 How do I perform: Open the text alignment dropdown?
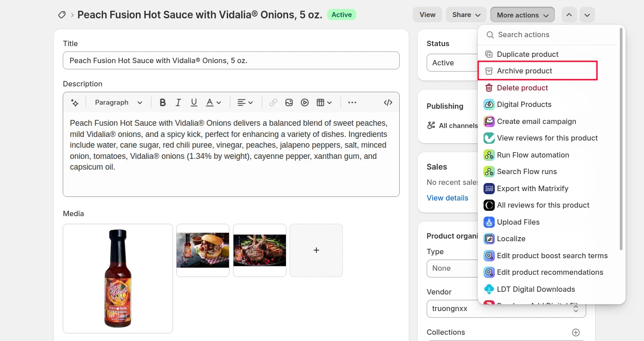tap(245, 102)
